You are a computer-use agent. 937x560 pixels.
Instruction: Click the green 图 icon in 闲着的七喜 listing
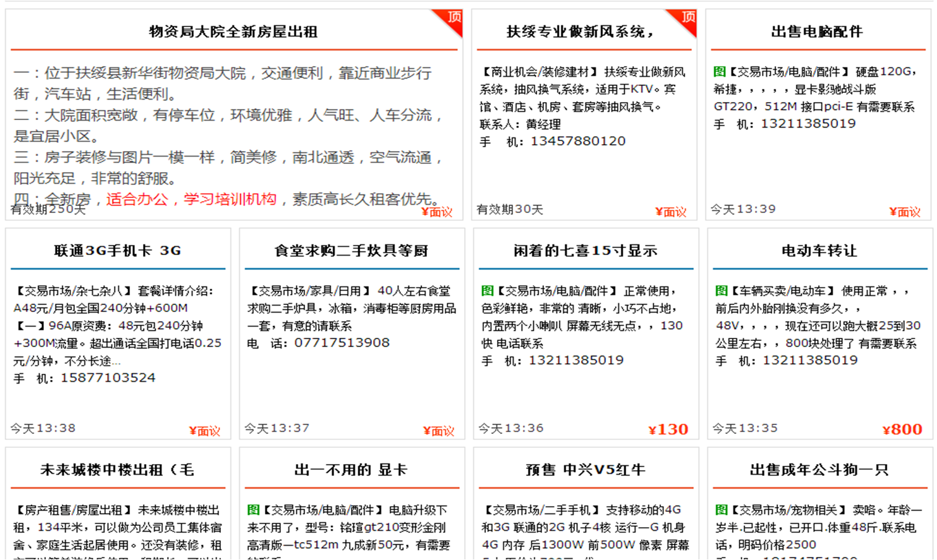click(x=487, y=291)
